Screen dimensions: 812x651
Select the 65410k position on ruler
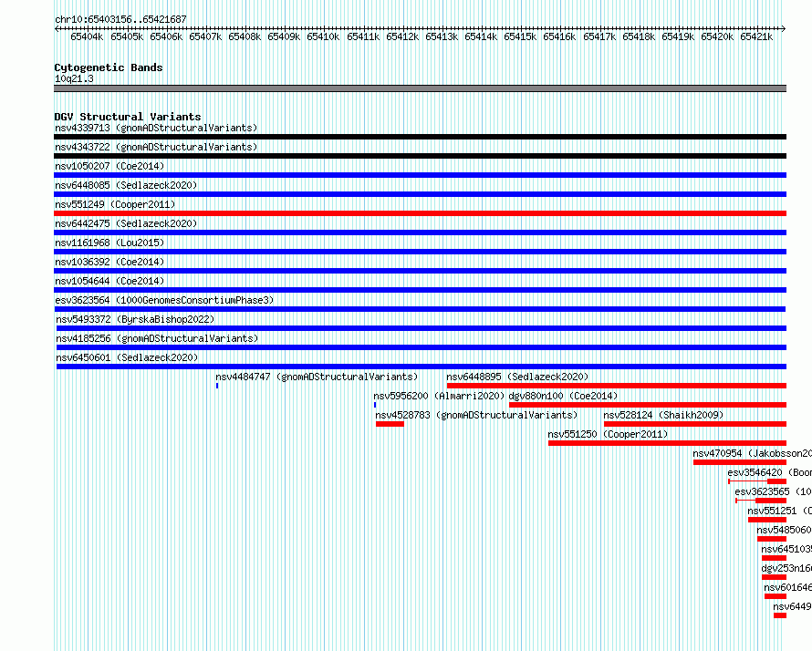coord(323,36)
